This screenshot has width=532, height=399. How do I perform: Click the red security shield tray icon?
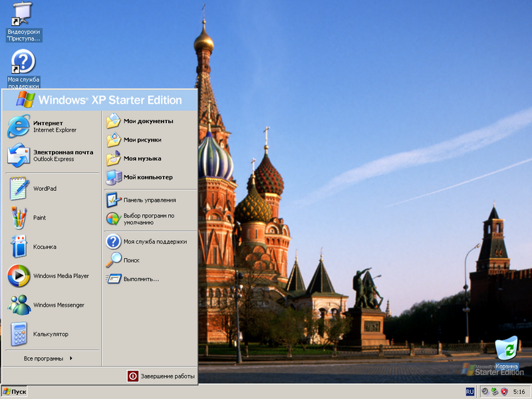(x=505, y=392)
